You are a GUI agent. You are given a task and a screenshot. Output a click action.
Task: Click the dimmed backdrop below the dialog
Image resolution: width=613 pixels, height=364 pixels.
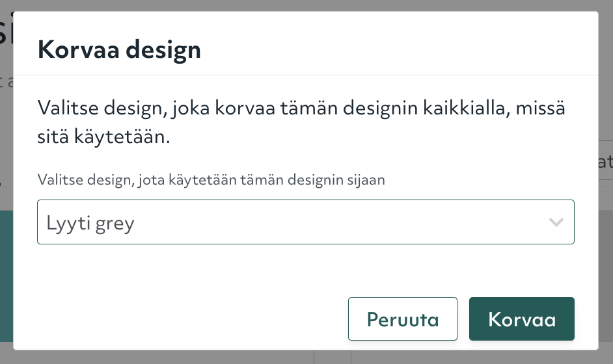click(195, 357)
